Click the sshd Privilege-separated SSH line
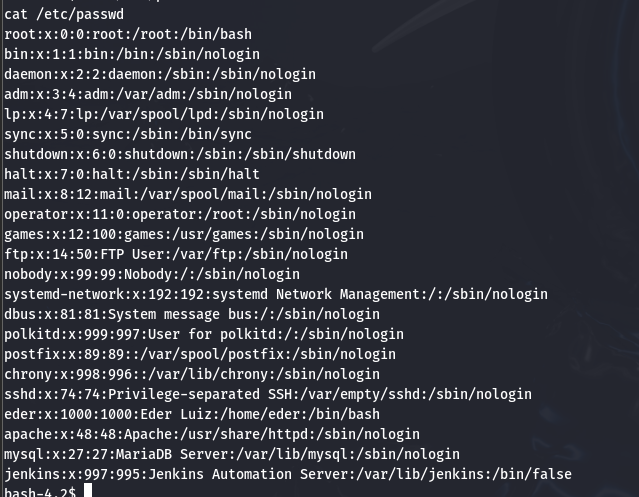Viewport: 639px width, 497px height. [268, 394]
